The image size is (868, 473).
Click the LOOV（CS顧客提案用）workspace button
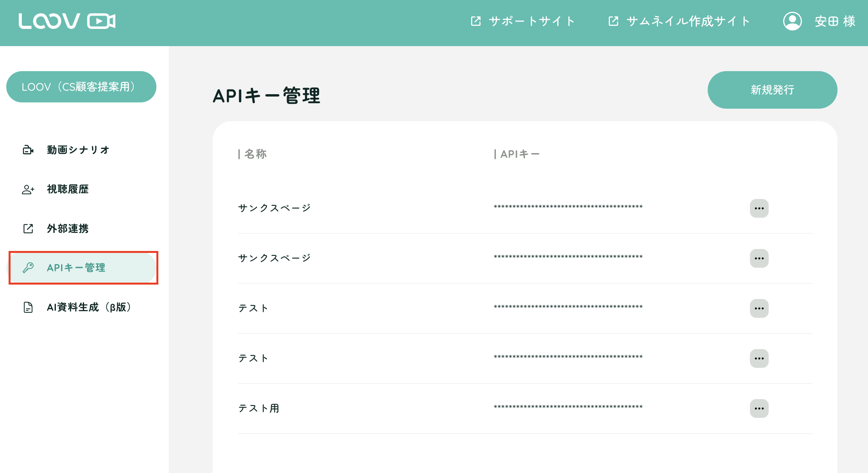(81, 87)
